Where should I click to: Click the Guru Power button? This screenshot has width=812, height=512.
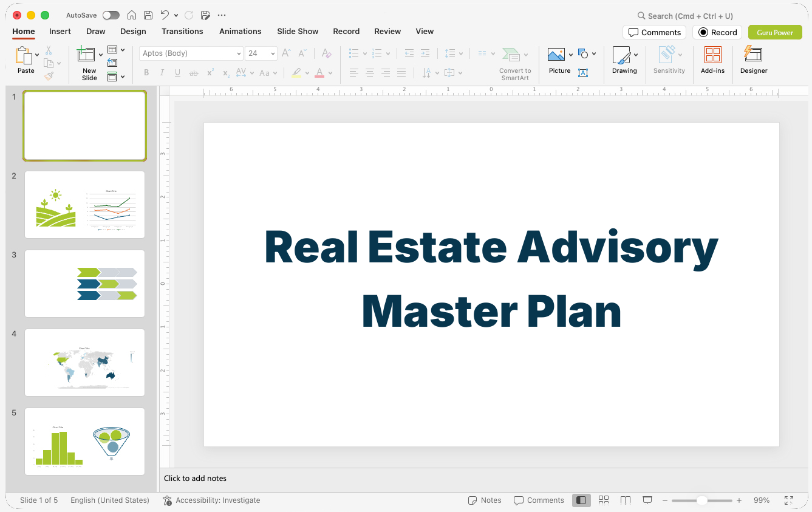pos(775,32)
